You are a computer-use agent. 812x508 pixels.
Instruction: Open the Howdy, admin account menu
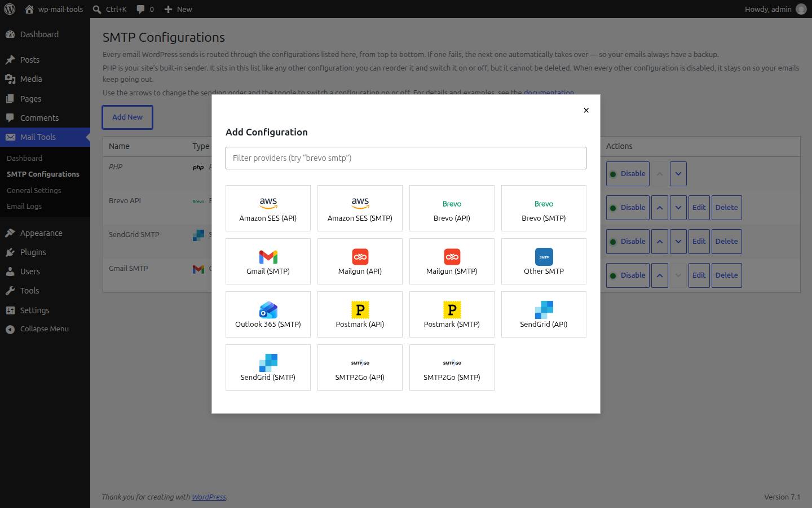pyautogui.click(x=775, y=9)
